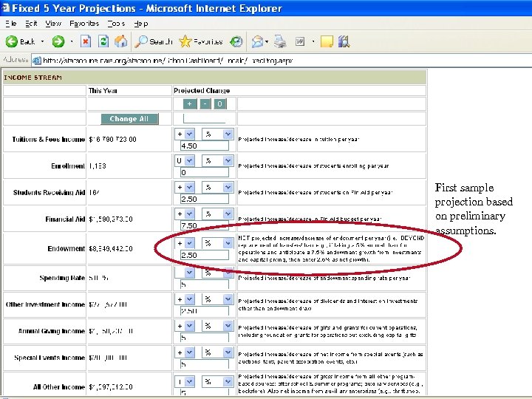Viewport: 532px width, 399px height.
Task: Click Endowment value field 2.50
Action: pyautogui.click(x=205, y=255)
